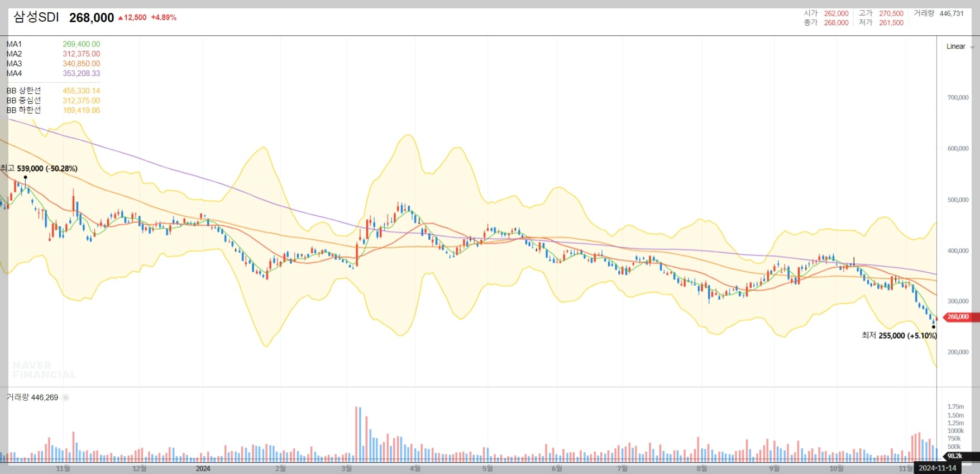This screenshot has width=980, height=474.
Task: Click BB lower band value 169,419.86
Action: [82, 110]
